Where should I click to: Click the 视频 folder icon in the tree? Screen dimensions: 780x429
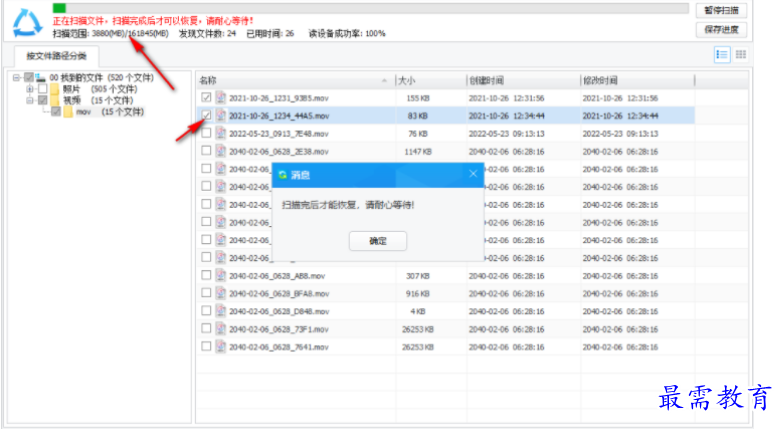coord(55,101)
